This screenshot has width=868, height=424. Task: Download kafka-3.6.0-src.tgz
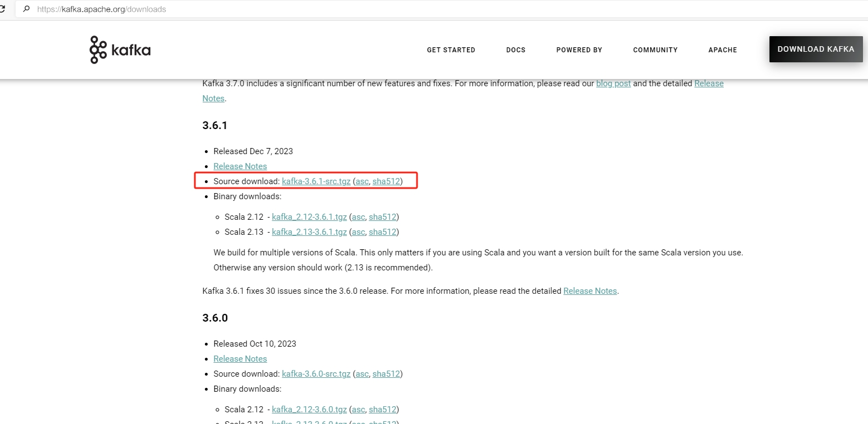(316, 374)
